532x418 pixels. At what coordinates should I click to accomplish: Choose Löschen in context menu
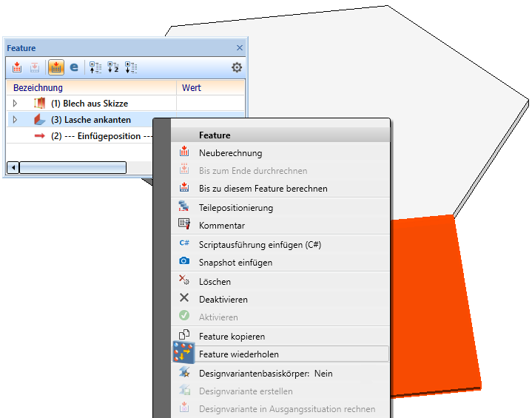click(280, 282)
